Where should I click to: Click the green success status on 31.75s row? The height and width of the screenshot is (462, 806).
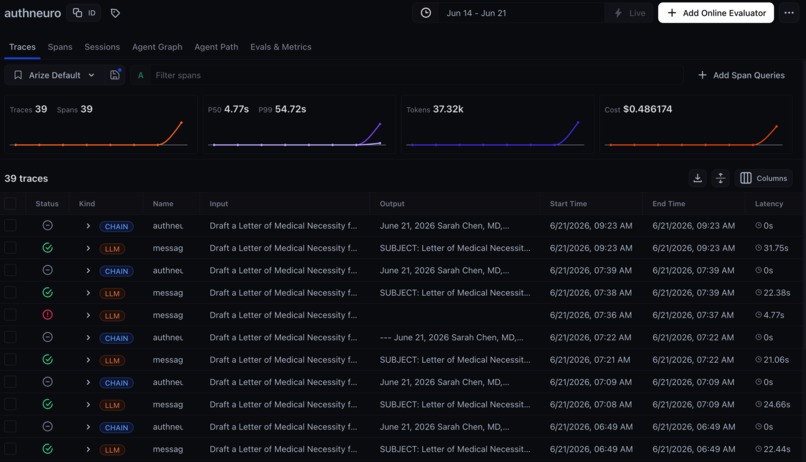[47, 248]
